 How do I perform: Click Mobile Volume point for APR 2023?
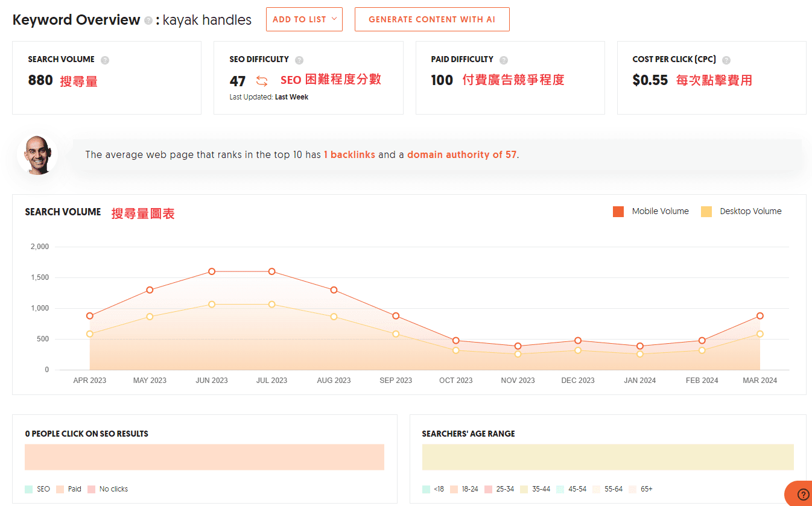click(90, 316)
